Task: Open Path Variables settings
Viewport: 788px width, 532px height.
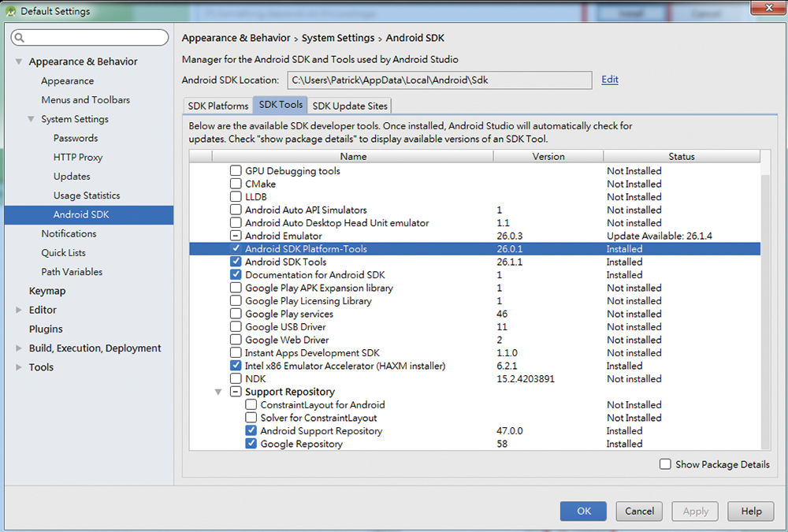Action: click(72, 272)
